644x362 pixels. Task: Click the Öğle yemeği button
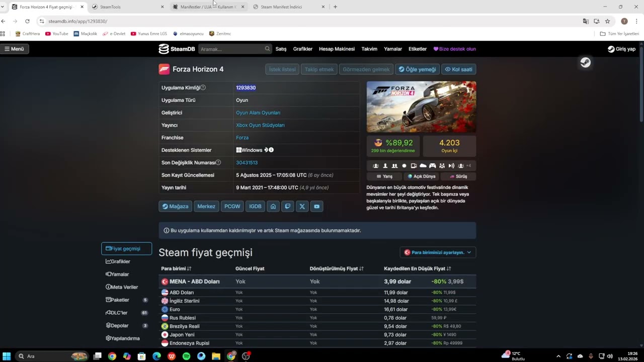tap(417, 69)
